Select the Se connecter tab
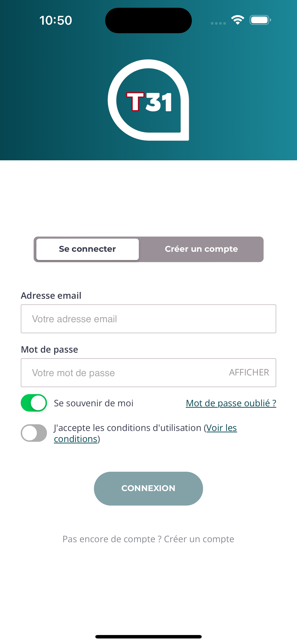This screenshot has height=644, width=297. [87, 249]
